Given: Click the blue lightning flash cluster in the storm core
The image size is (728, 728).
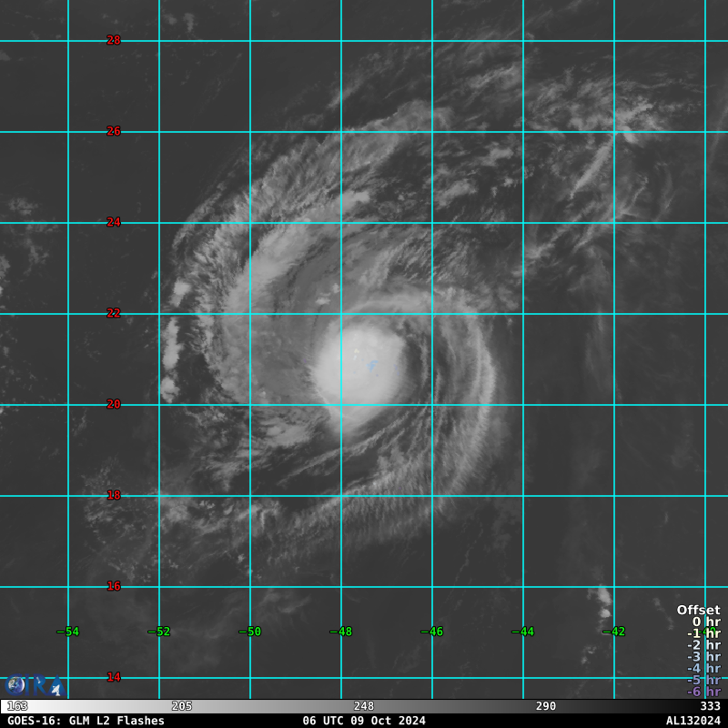Looking at the screenshot, I should tap(372, 367).
